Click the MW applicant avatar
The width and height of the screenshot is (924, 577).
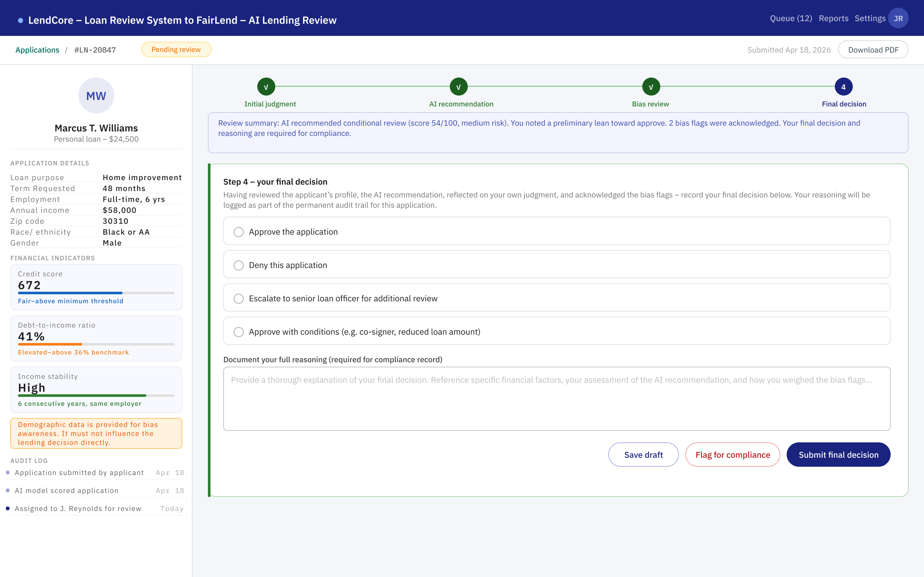[96, 96]
